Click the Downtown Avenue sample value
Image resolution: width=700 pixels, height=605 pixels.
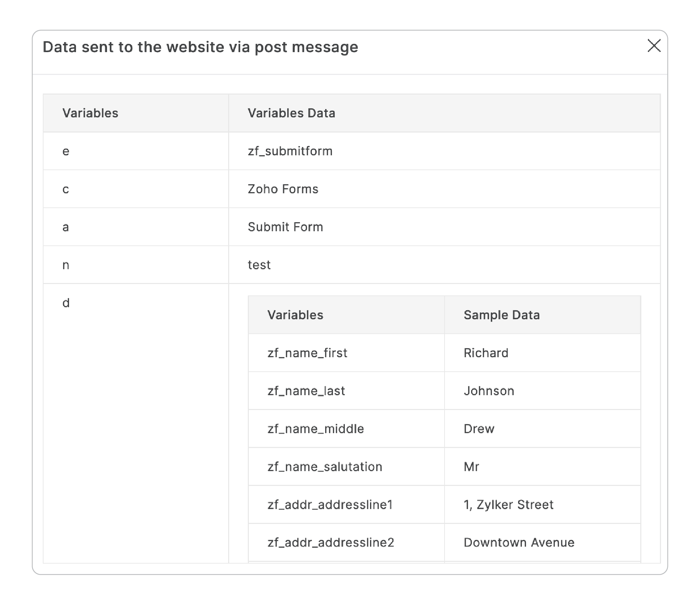pos(519,543)
